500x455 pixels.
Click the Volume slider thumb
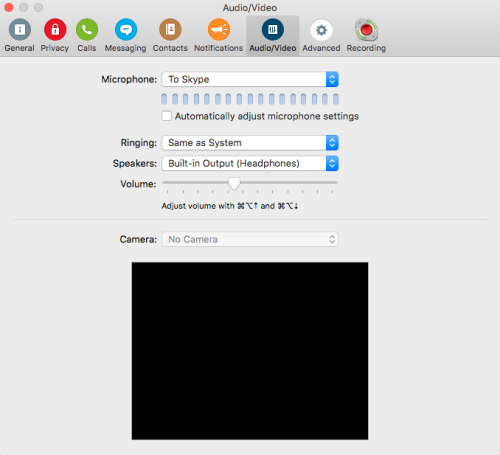(234, 183)
